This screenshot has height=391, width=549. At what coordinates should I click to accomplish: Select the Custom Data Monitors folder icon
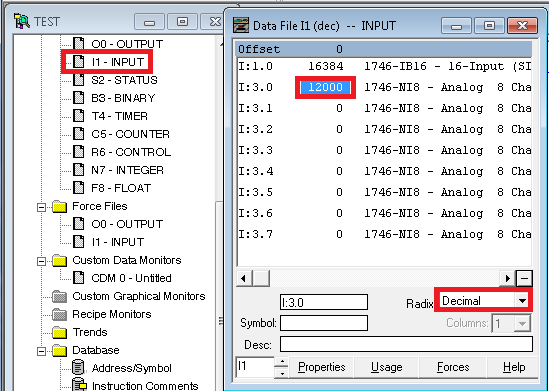point(60,260)
